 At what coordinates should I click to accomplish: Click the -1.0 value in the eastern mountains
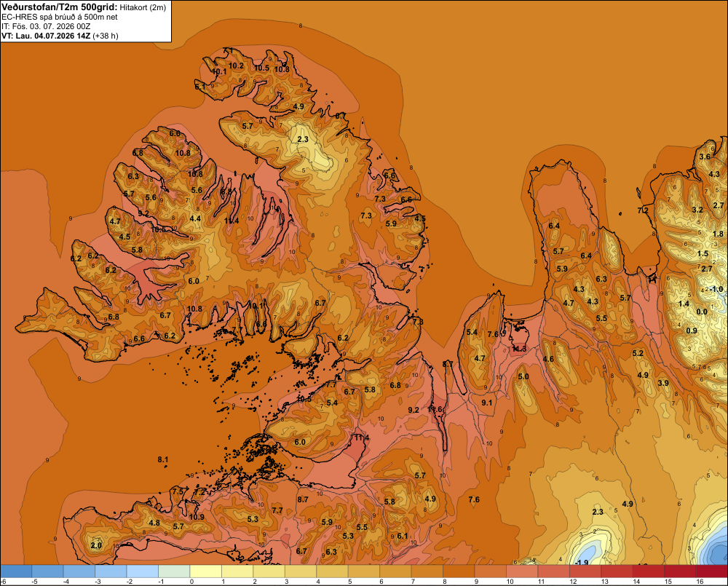coord(716,289)
